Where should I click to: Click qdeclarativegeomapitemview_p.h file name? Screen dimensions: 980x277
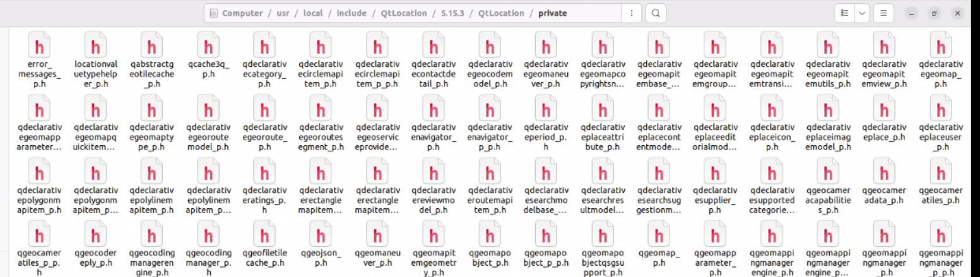tap(885, 74)
